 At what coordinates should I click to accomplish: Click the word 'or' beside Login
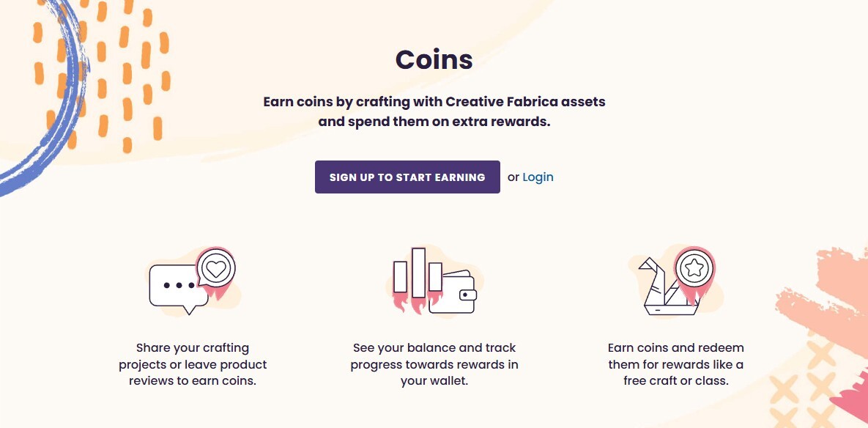click(x=513, y=177)
